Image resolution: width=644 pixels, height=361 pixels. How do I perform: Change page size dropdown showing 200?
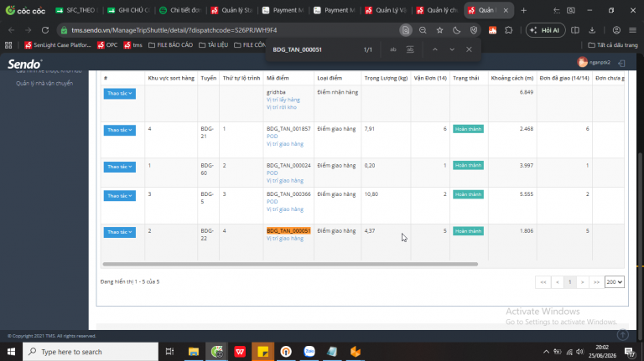615,281
